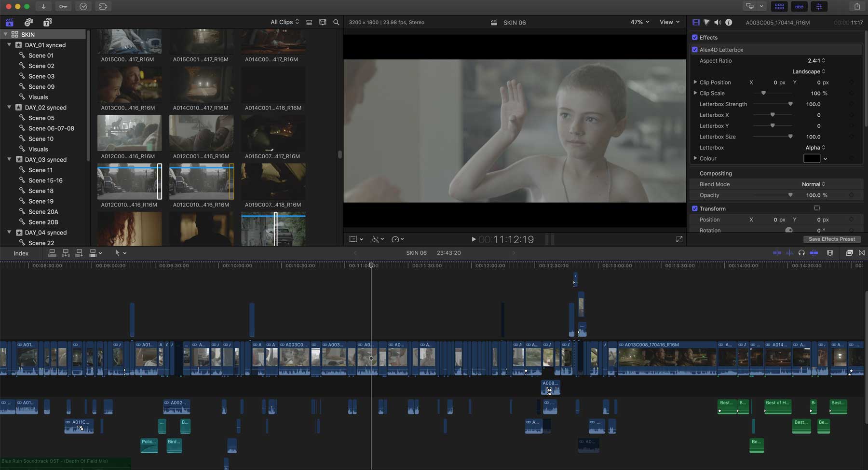The width and height of the screenshot is (868, 470).
Task: Click the browser search magnifier icon
Action: click(336, 22)
